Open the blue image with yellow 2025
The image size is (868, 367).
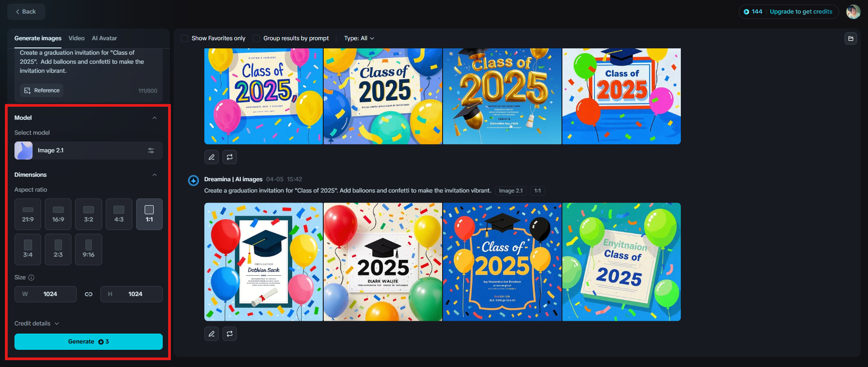502,262
